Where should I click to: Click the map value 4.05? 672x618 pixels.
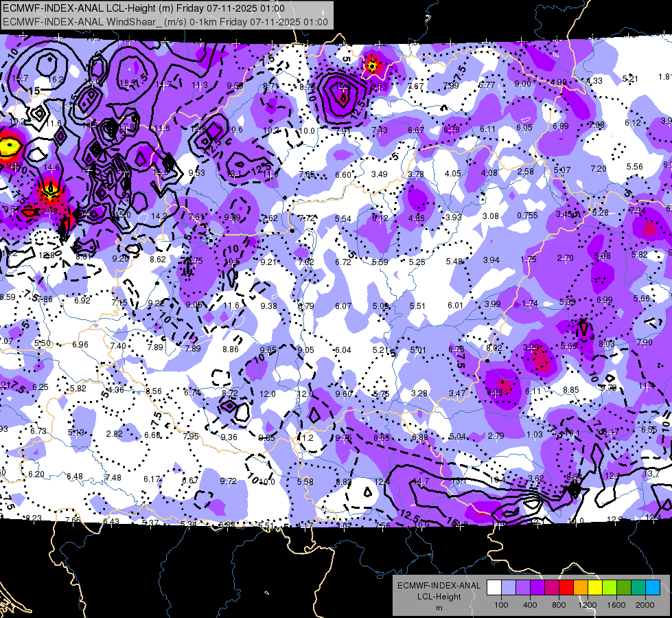pyautogui.click(x=452, y=173)
